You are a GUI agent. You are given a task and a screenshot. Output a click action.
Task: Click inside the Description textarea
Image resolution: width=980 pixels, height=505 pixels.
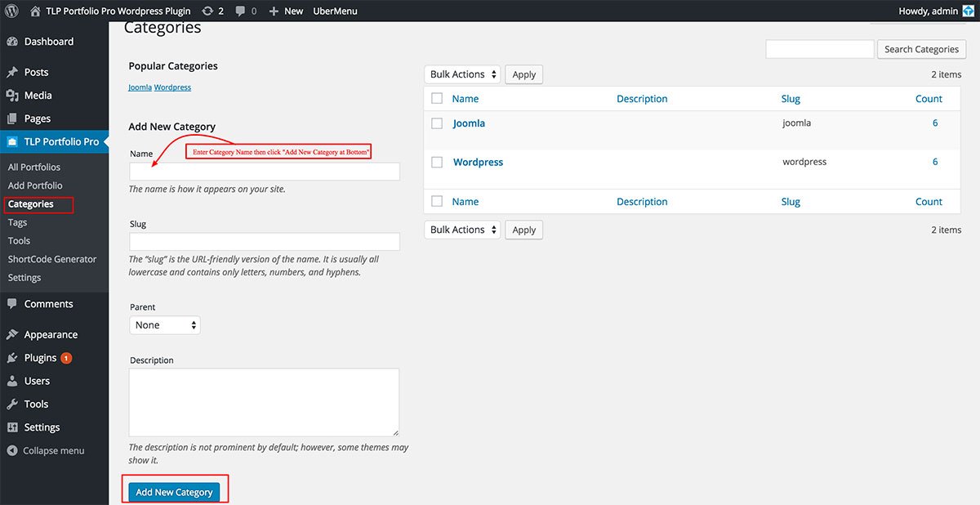(265, 402)
